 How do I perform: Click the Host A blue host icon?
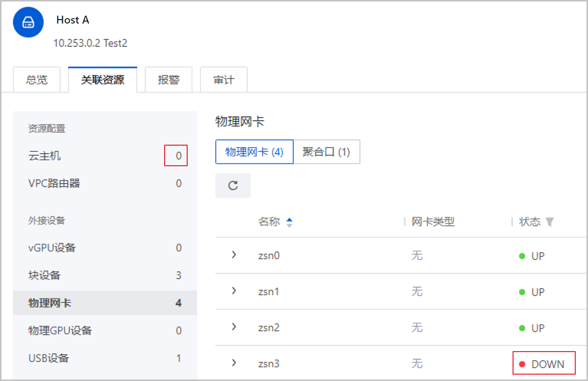click(x=29, y=22)
